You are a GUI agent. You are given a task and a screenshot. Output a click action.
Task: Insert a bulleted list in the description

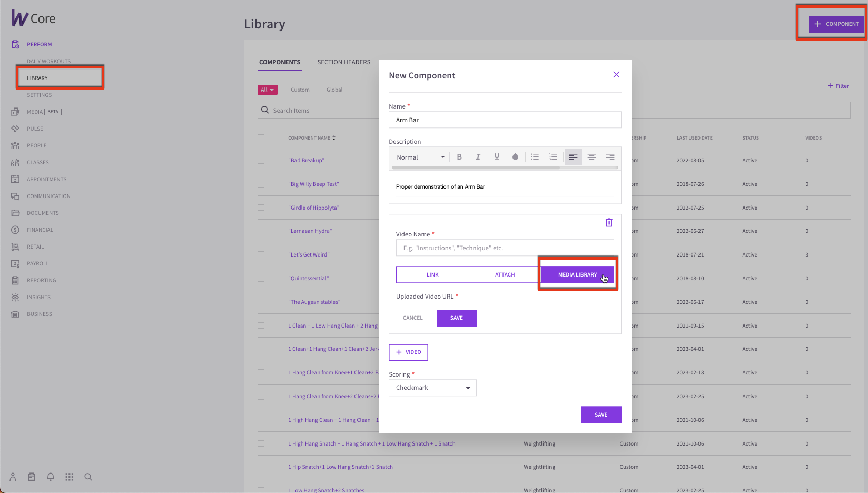click(535, 156)
